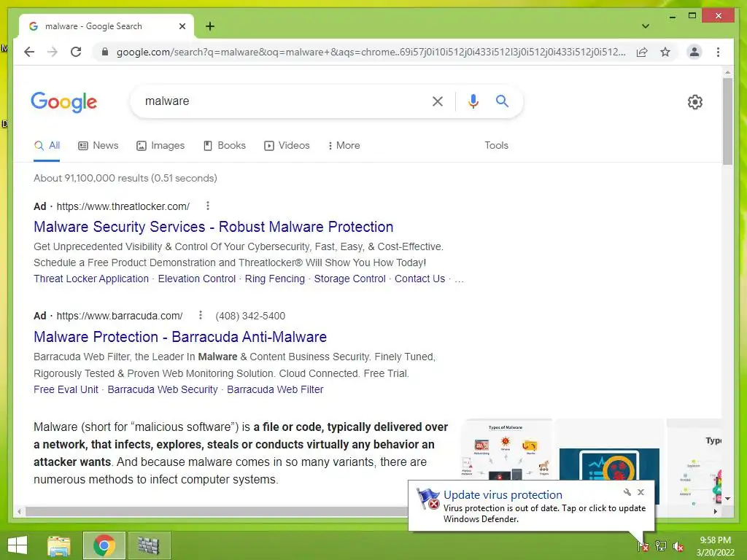Open the Storage Control sitelink
747x560 pixels.
coord(349,279)
